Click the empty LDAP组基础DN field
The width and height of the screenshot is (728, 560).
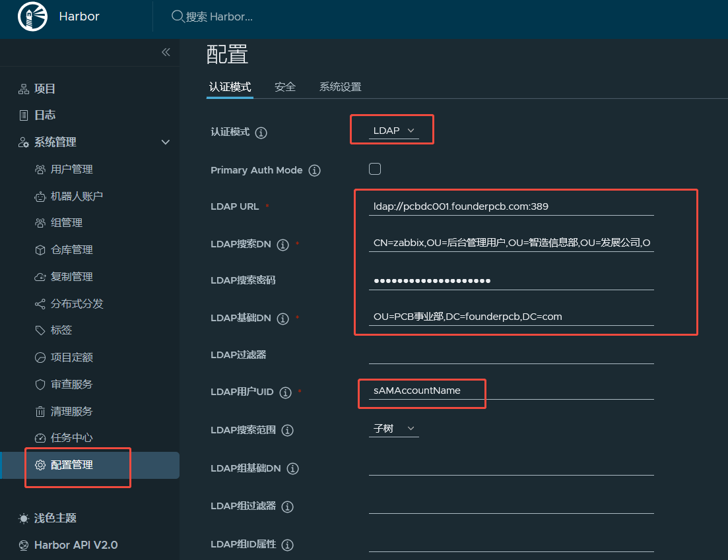click(511, 467)
